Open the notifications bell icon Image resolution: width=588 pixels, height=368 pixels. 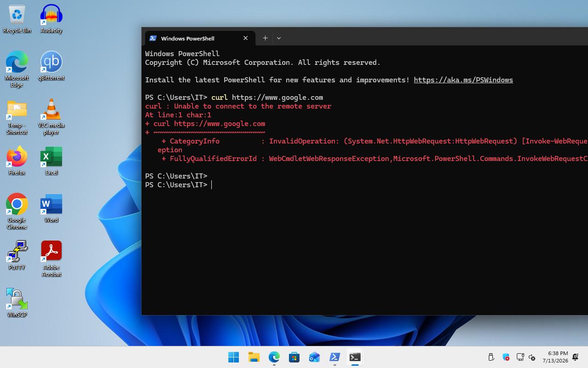click(x=576, y=357)
